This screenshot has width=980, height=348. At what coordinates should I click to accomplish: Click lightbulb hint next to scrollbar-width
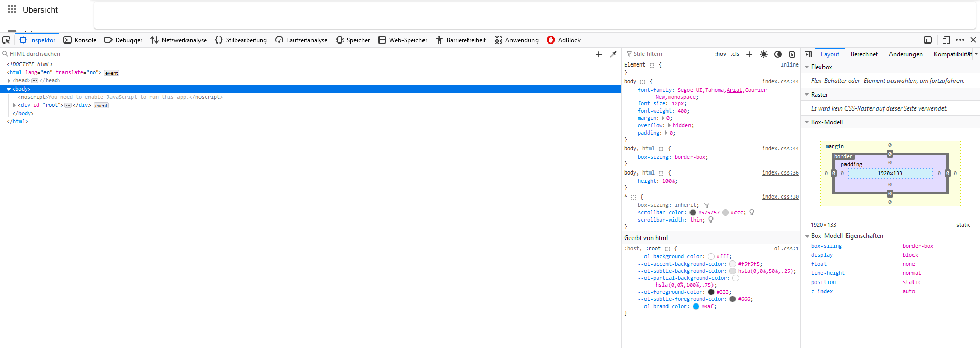tap(711, 220)
